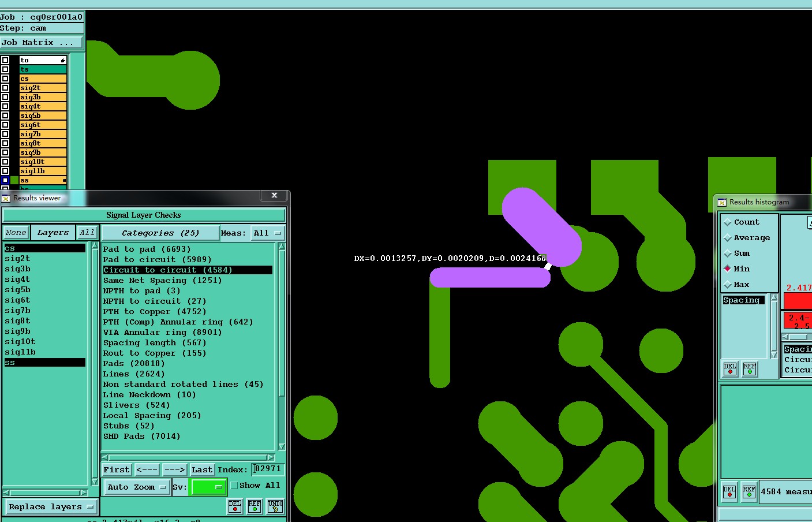Toggle the checkbox for layer sig11b
This screenshot has width=812, height=522.
(5, 171)
